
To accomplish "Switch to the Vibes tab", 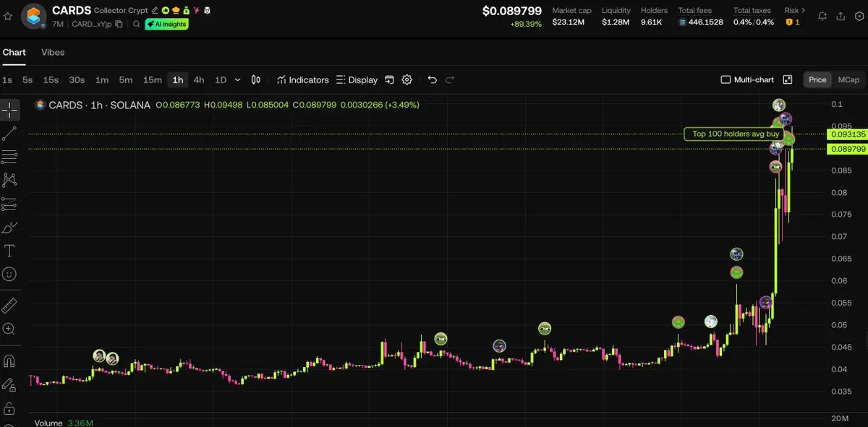I will point(53,52).
